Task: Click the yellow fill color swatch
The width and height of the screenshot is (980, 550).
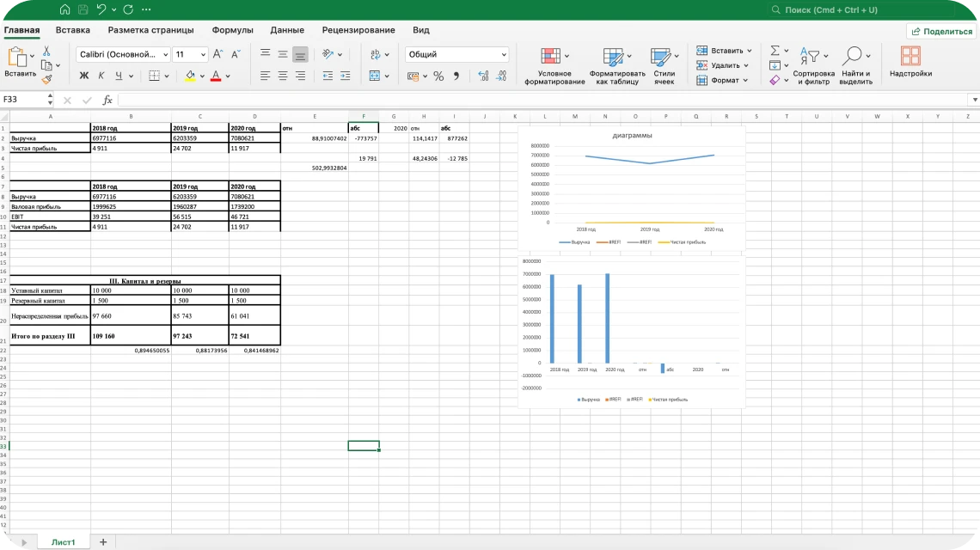Action: [x=190, y=76]
